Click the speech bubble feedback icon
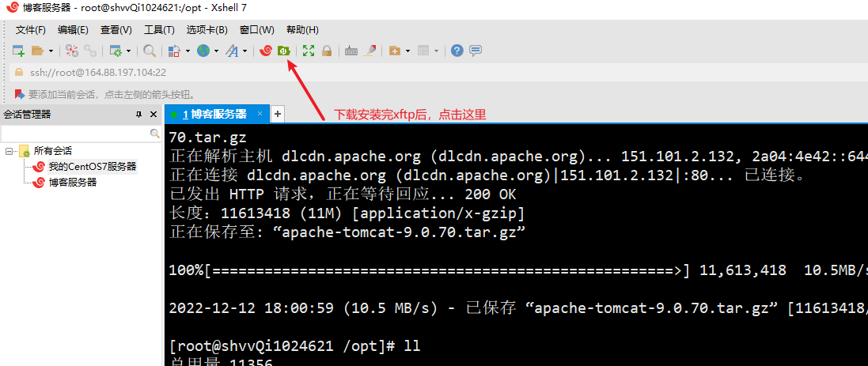868x366 pixels. pos(475,51)
